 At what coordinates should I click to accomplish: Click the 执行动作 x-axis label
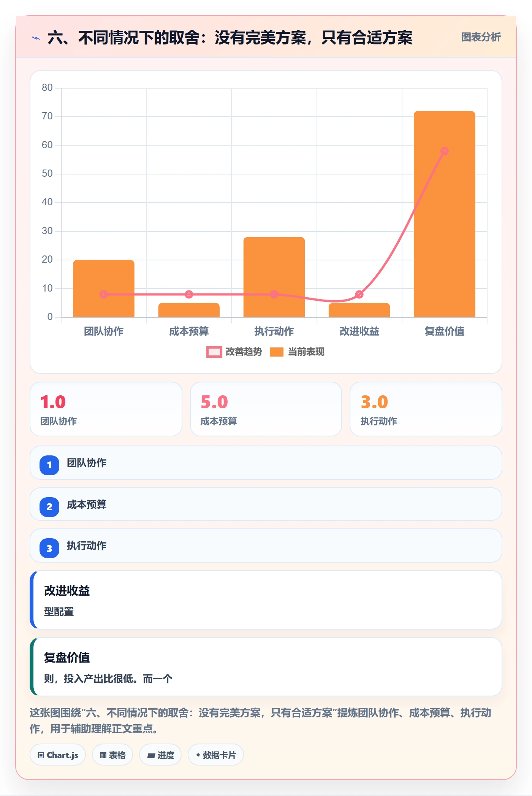(274, 331)
